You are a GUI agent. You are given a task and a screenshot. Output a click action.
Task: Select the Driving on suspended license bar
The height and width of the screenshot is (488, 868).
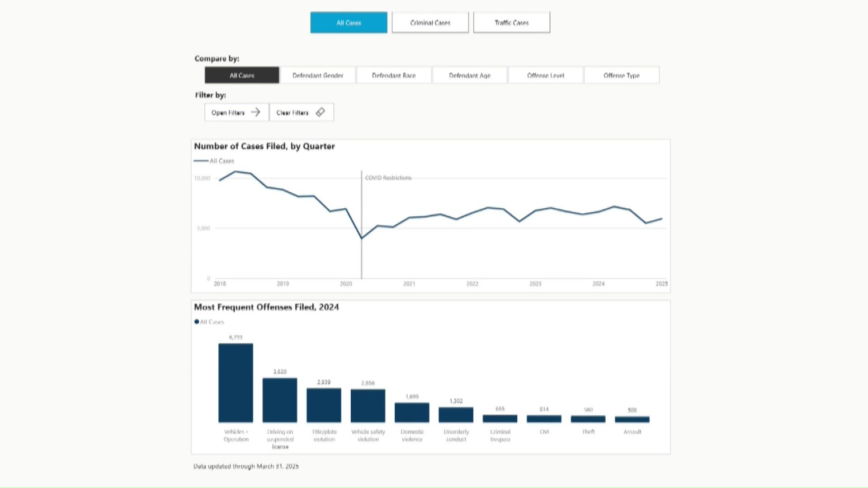point(280,400)
